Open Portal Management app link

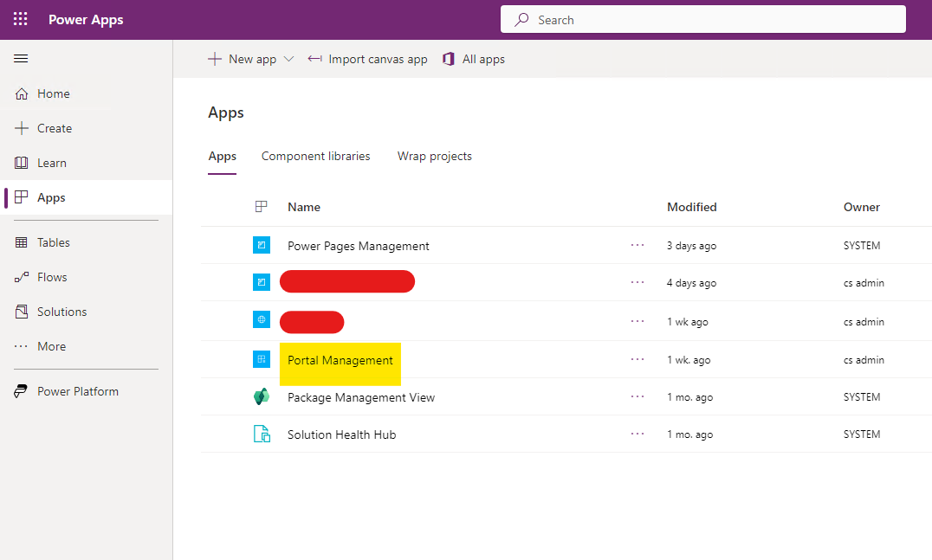tap(340, 360)
